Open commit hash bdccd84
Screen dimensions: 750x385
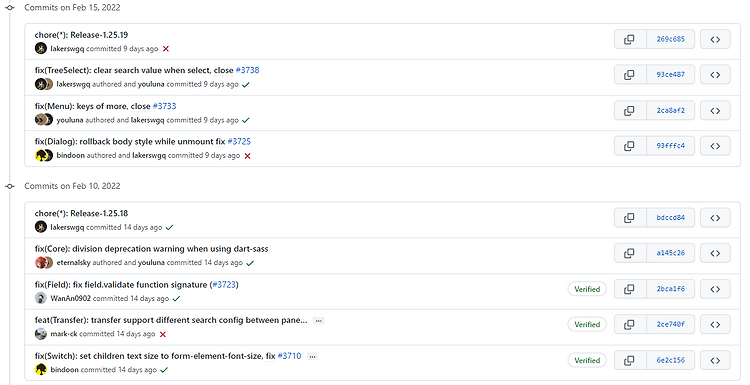(670, 218)
